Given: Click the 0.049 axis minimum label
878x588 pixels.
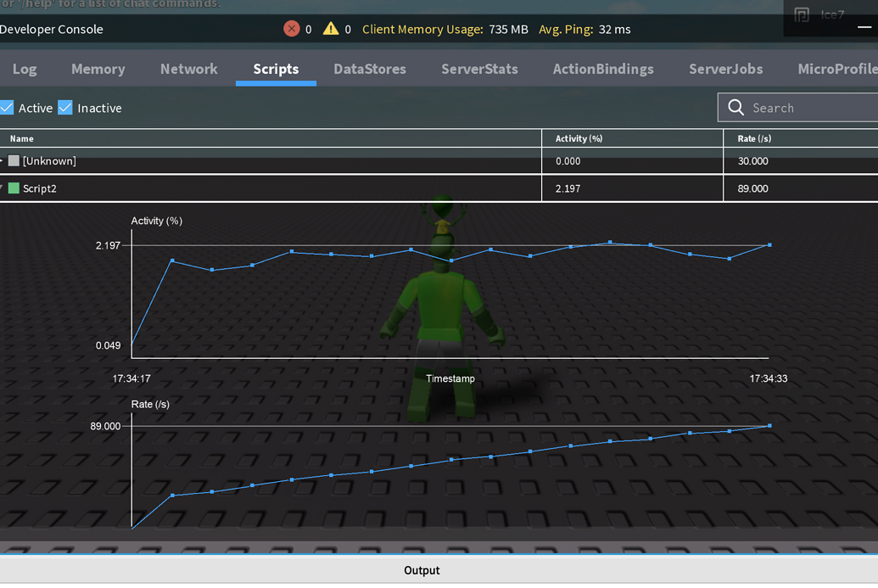Looking at the screenshot, I should [108, 345].
